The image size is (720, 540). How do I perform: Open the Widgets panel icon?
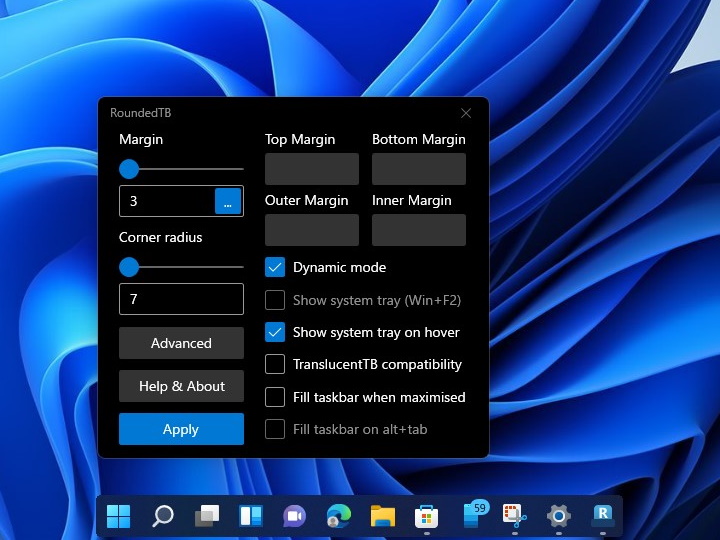(250, 516)
